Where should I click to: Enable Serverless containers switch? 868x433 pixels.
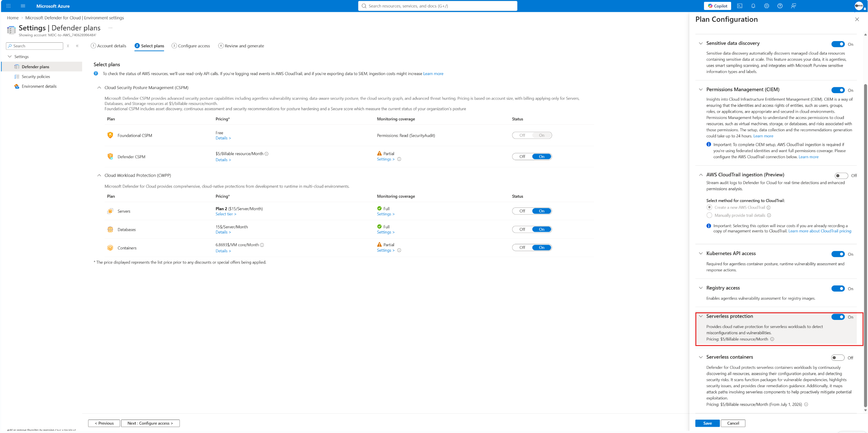point(838,358)
